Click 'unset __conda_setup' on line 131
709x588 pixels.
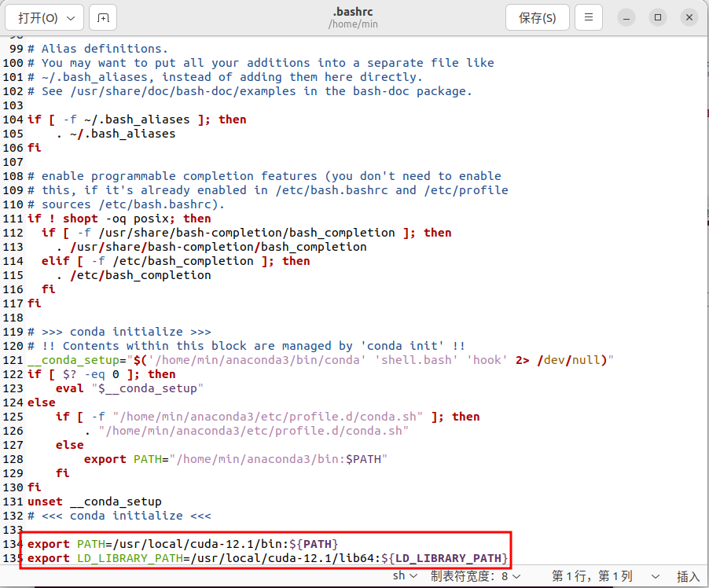coord(94,502)
